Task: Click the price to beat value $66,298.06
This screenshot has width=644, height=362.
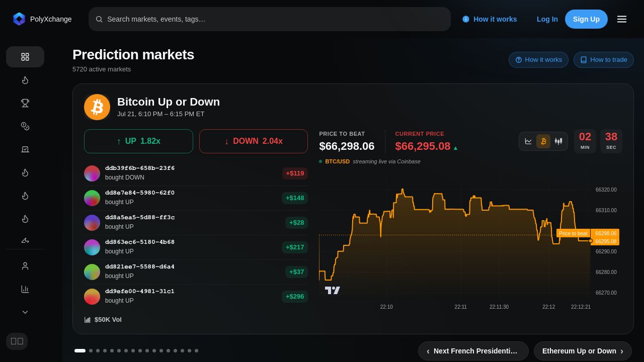Action: [347, 146]
